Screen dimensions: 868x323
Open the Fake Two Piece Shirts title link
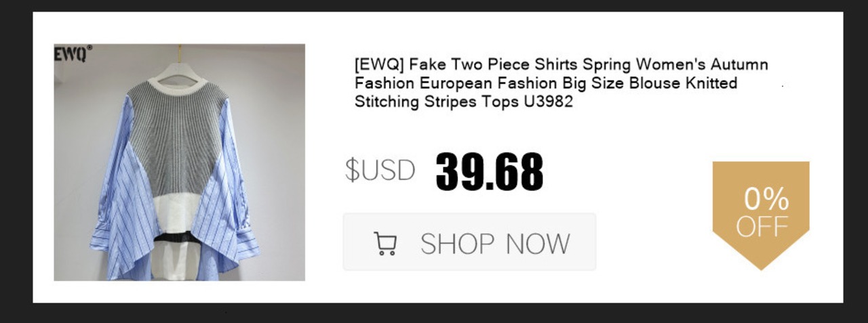tap(561, 83)
